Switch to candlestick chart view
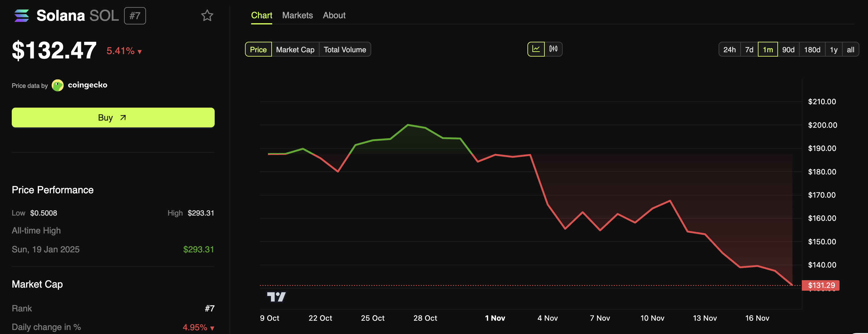 553,49
